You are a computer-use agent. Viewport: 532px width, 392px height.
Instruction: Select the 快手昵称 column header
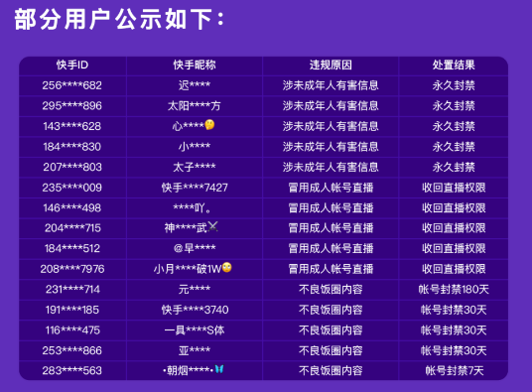pyautogui.click(x=195, y=65)
